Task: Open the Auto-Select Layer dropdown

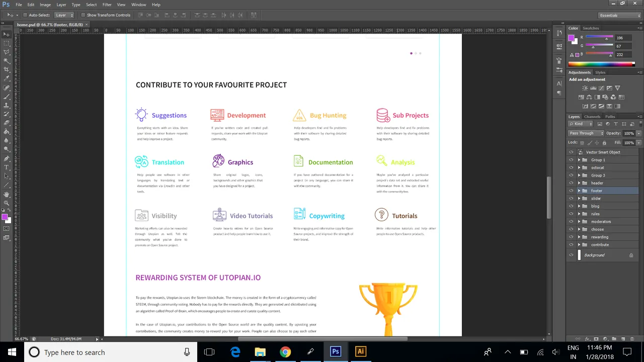Action: tap(64, 15)
